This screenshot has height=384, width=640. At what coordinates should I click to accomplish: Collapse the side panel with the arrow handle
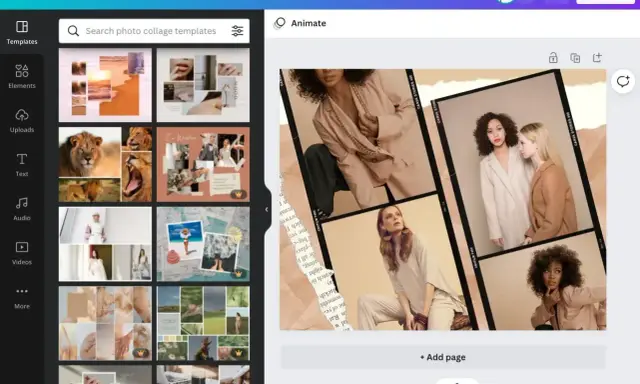tap(267, 209)
